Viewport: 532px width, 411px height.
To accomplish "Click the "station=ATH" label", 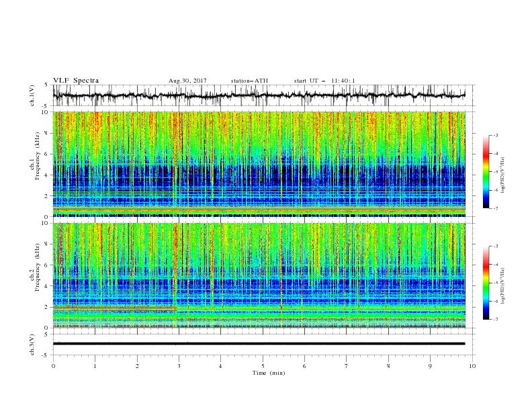I will (249, 81).
